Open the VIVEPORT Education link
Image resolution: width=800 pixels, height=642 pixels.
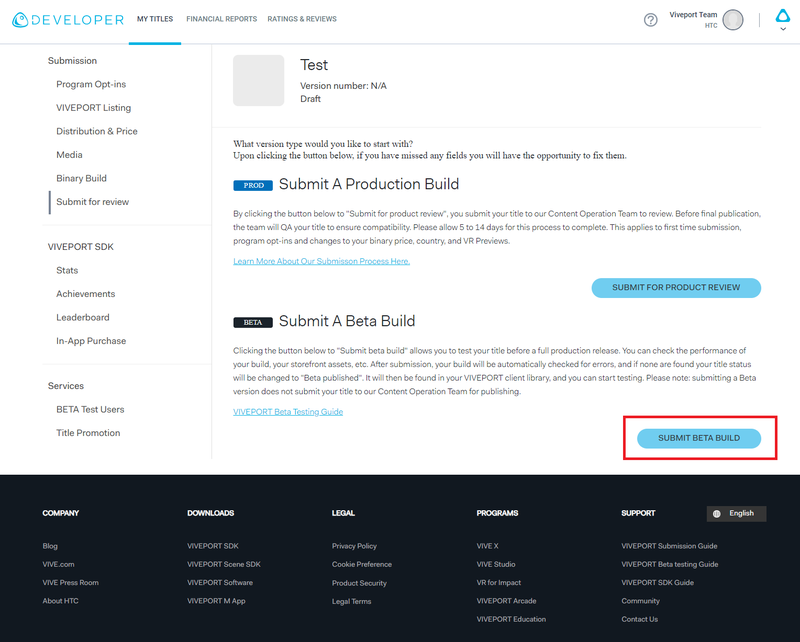pyautogui.click(x=511, y=620)
